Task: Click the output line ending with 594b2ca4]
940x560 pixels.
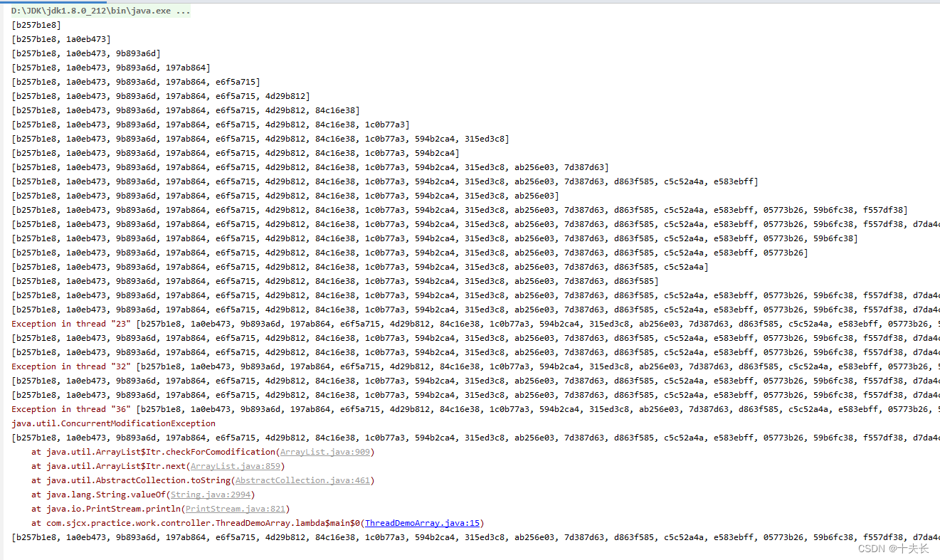Action: pos(236,153)
